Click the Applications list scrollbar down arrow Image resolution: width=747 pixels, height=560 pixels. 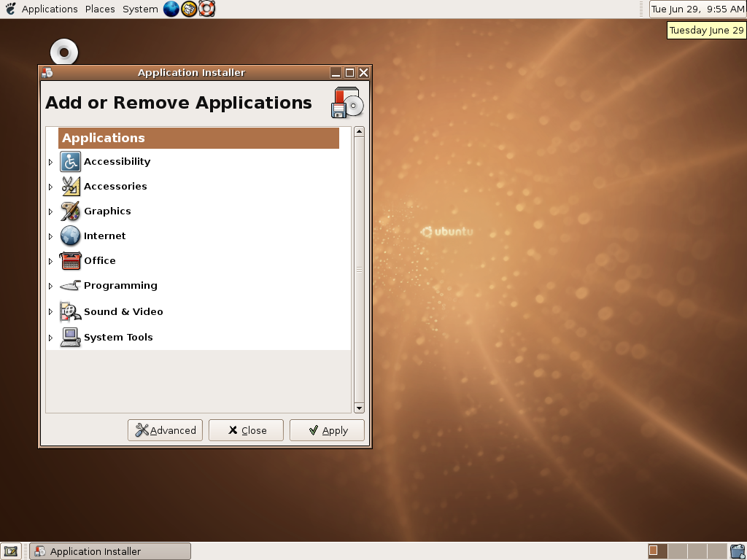(x=359, y=408)
